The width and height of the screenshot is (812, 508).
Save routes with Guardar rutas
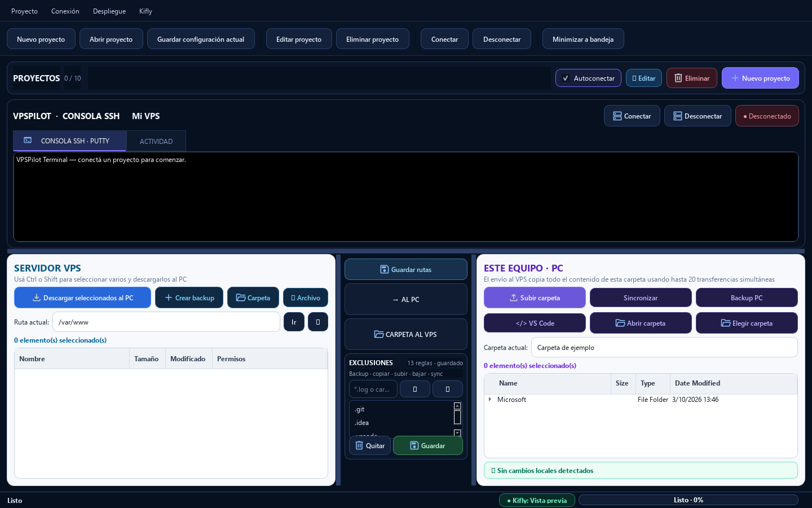pyautogui.click(x=406, y=269)
